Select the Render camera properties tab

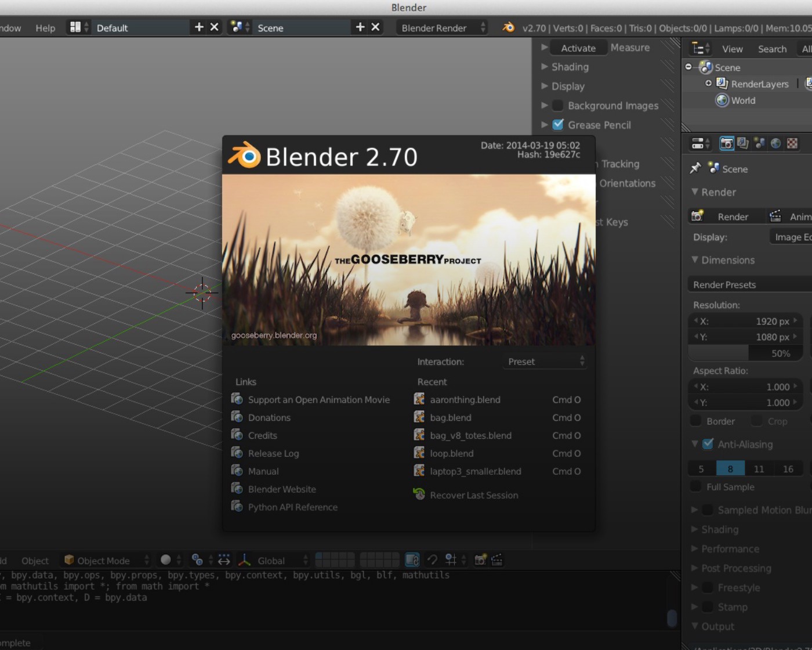point(726,143)
